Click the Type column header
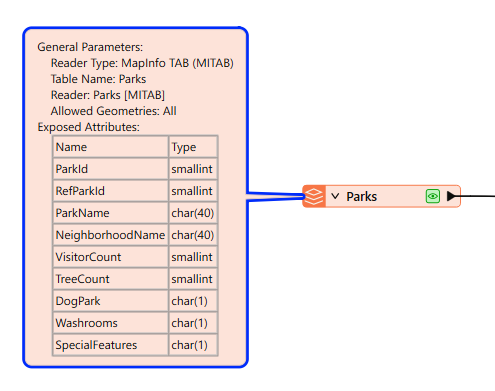This screenshot has height=391, width=495. click(193, 147)
